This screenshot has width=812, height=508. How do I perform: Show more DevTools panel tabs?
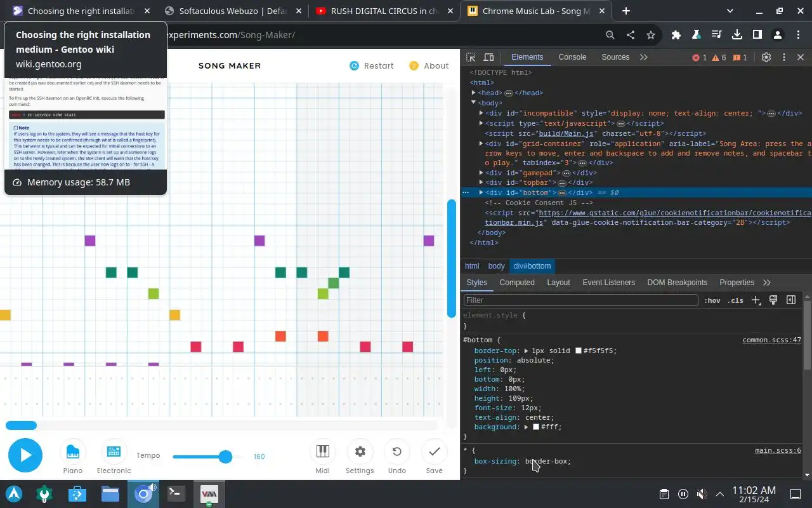(644, 57)
